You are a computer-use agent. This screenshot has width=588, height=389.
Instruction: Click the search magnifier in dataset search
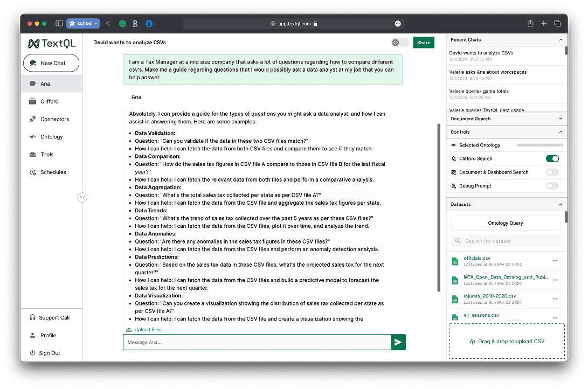(x=458, y=241)
